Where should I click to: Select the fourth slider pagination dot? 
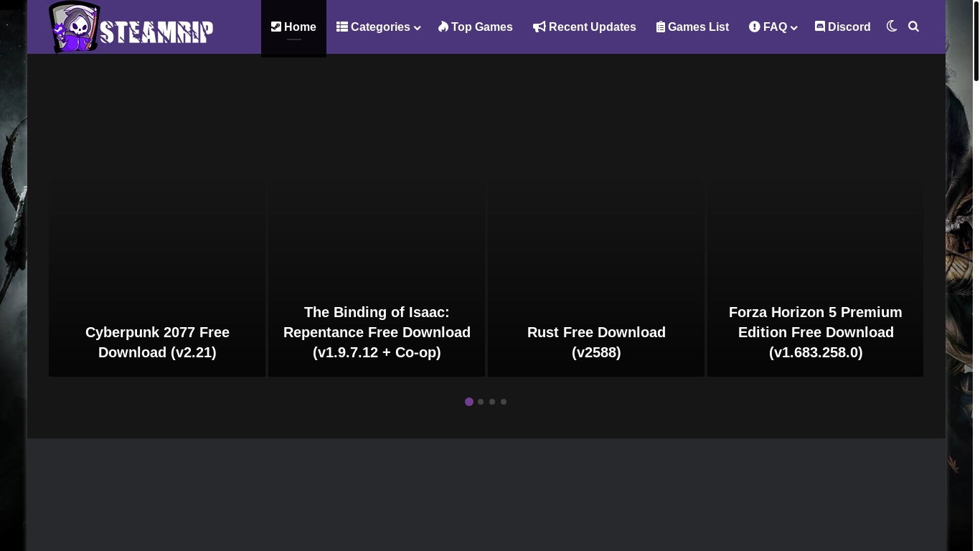tap(504, 402)
